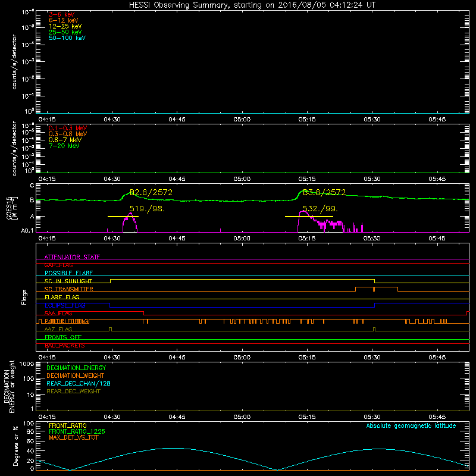Click the yellow flare interval bar near 05:15
476x476 pixels.
309,217
